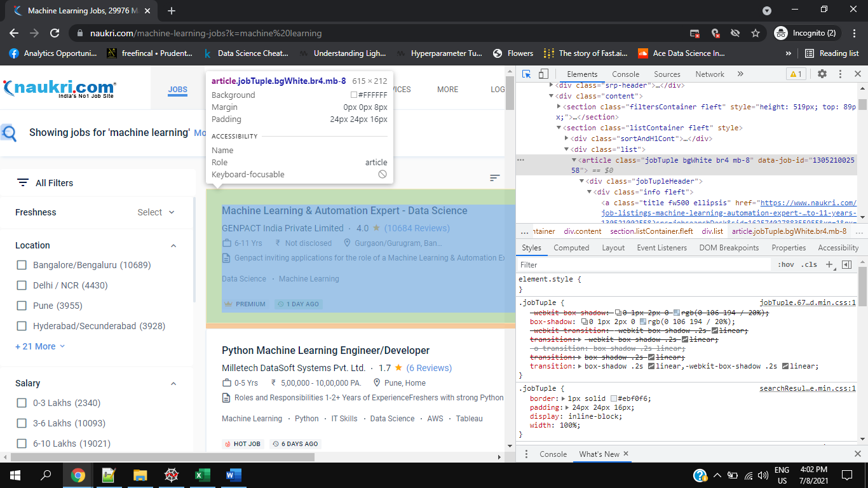
Task: Click All Filters icon
Action: 23,182
